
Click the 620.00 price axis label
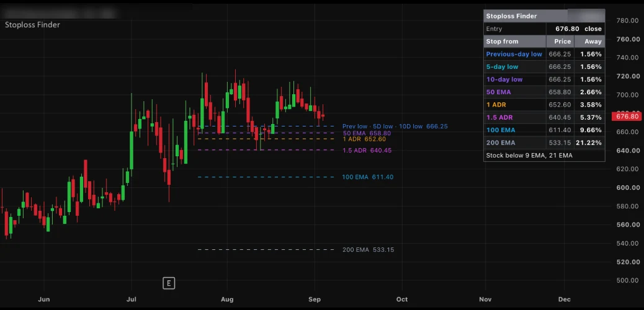628,169
